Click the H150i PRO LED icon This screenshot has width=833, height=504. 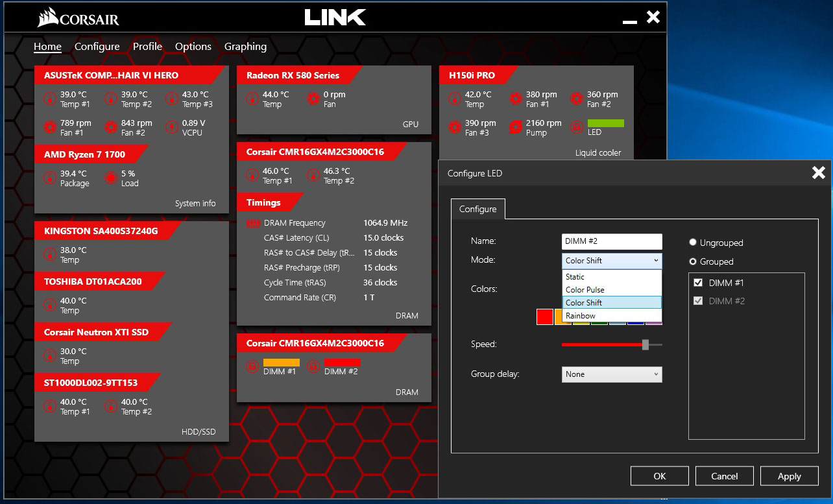tap(577, 127)
